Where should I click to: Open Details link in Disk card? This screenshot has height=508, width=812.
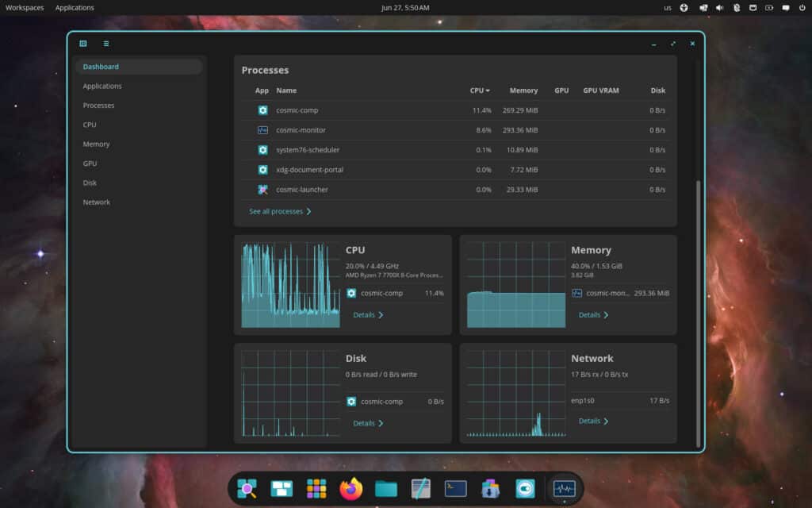coord(368,424)
